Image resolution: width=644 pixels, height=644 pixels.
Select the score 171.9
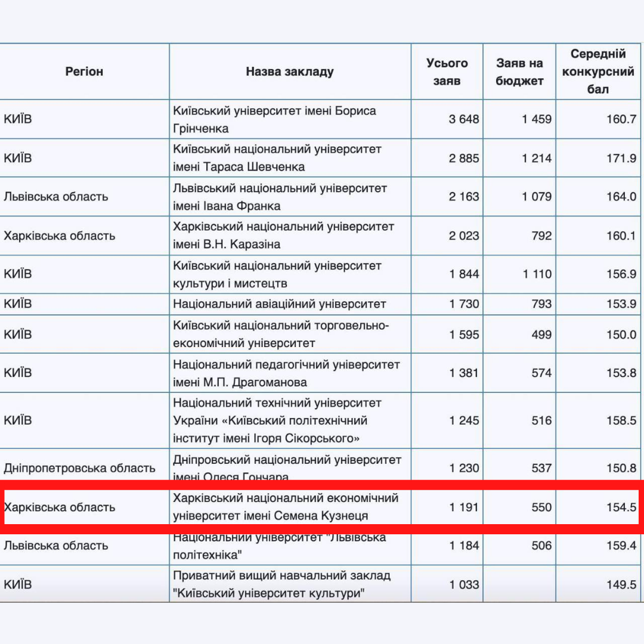pyautogui.click(x=621, y=158)
